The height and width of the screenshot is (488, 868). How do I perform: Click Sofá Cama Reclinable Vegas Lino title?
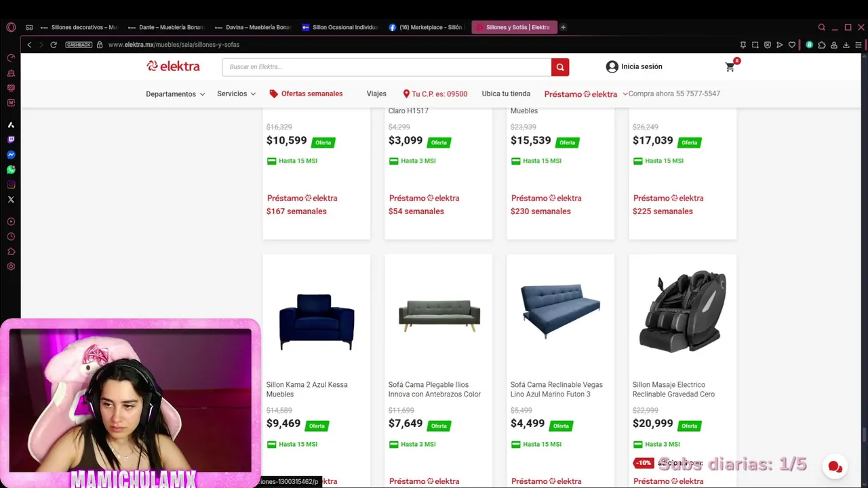[557, 389]
